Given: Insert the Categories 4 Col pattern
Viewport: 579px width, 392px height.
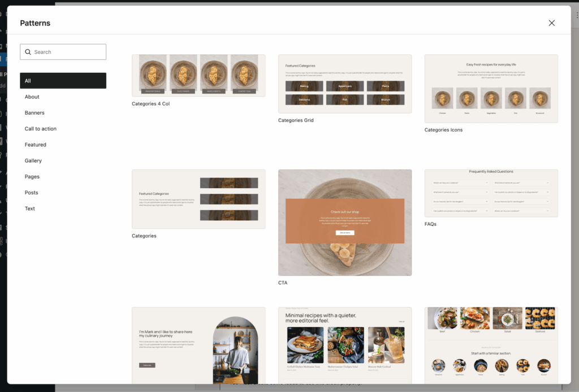Looking at the screenshot, I should [x=198, y=75].
